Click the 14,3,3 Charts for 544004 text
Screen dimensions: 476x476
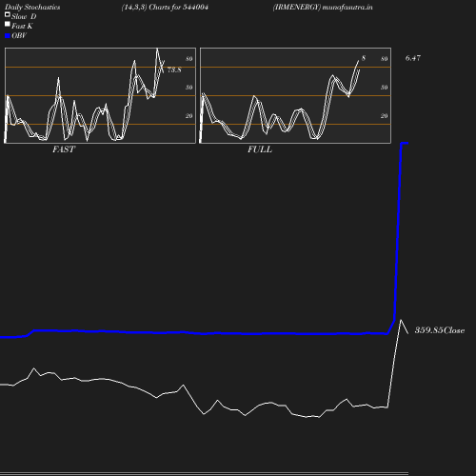pyautogui.click(x=165, y=7)
